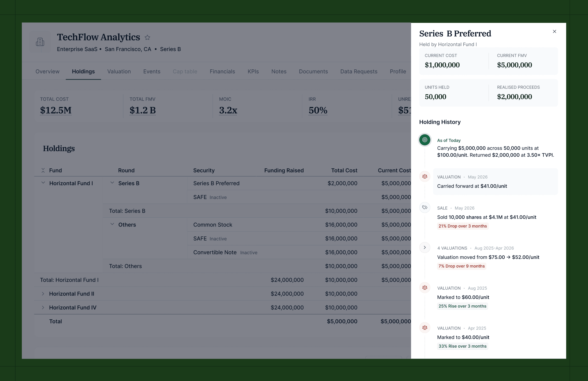The image size is (588, 381).
Task: Open the Valuation tab
Action: [119, 71]
